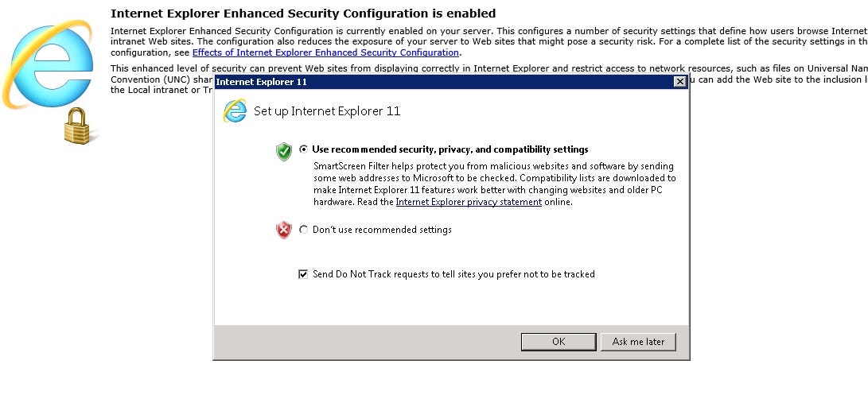Click the Ask me later button
The height and width of the screenshot is (399, 868).
pos(638,342)
